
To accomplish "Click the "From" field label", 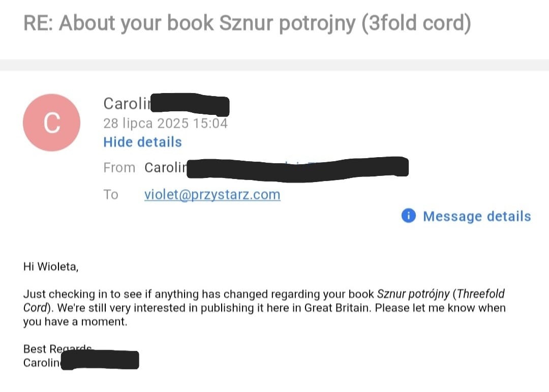I will pos(119,168).
